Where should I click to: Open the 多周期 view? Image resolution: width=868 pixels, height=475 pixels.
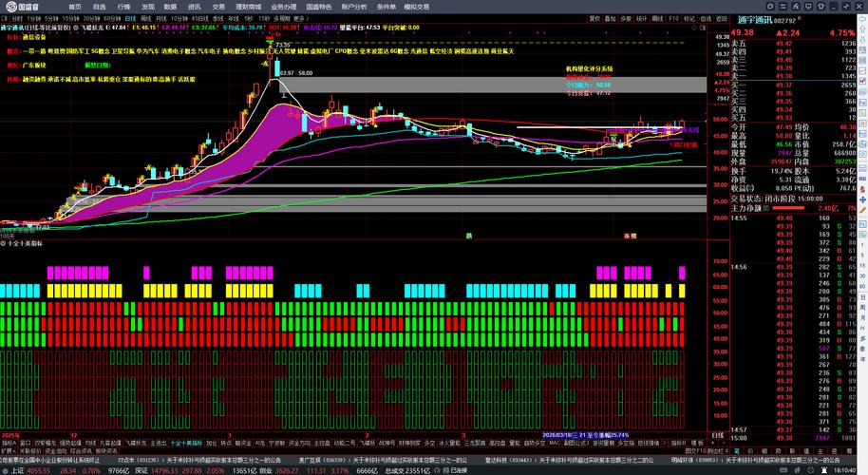click(282, 18)
